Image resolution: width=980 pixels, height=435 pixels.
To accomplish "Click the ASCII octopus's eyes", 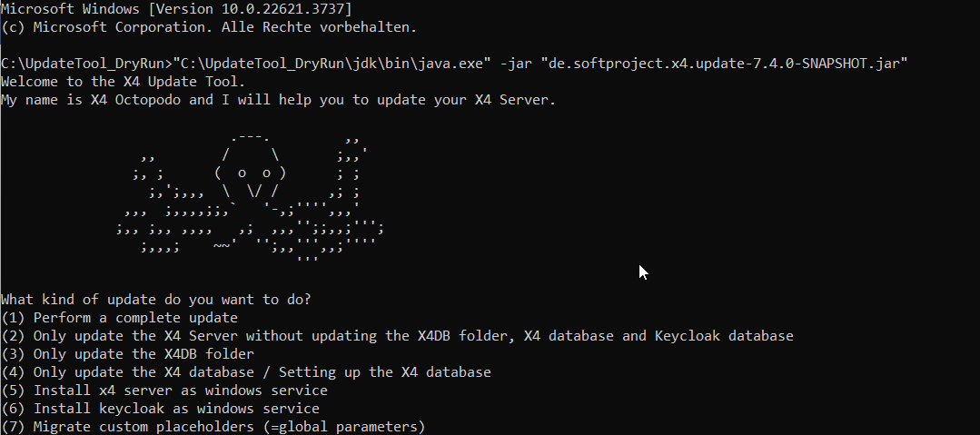I will coord(254,173).
